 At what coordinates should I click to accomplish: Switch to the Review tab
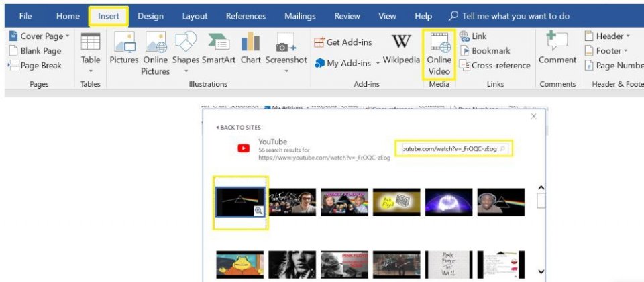point(347,16)
